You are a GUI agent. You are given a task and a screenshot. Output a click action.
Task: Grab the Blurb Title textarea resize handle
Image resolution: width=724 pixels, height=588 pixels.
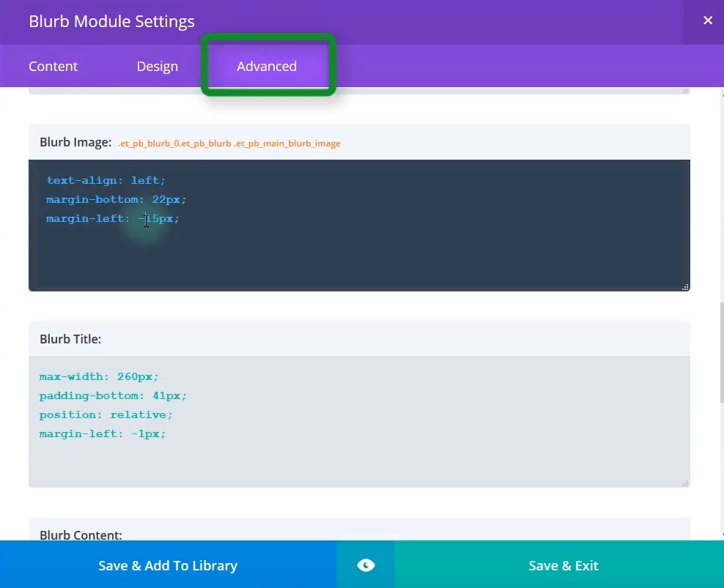click(x=685, y=483)
